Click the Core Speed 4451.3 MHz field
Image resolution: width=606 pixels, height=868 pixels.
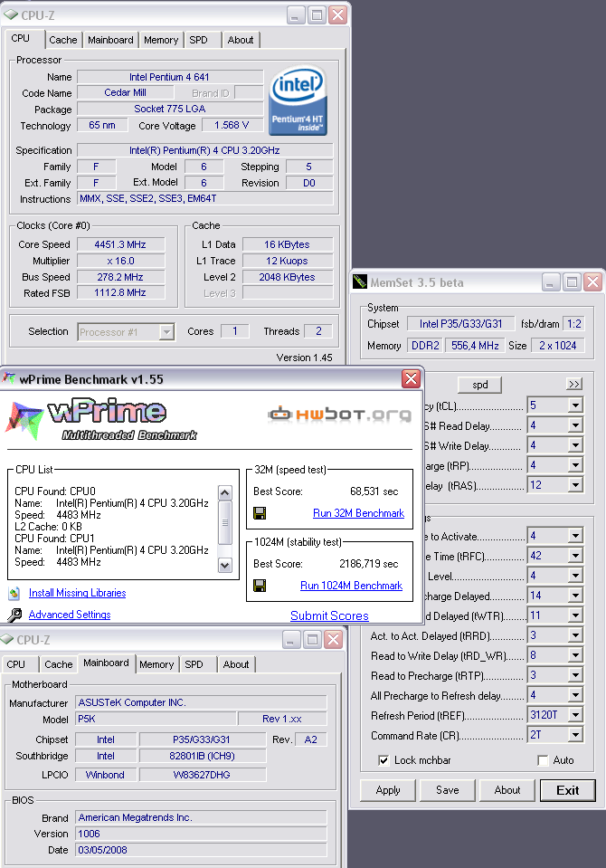(x=120, y=244)
